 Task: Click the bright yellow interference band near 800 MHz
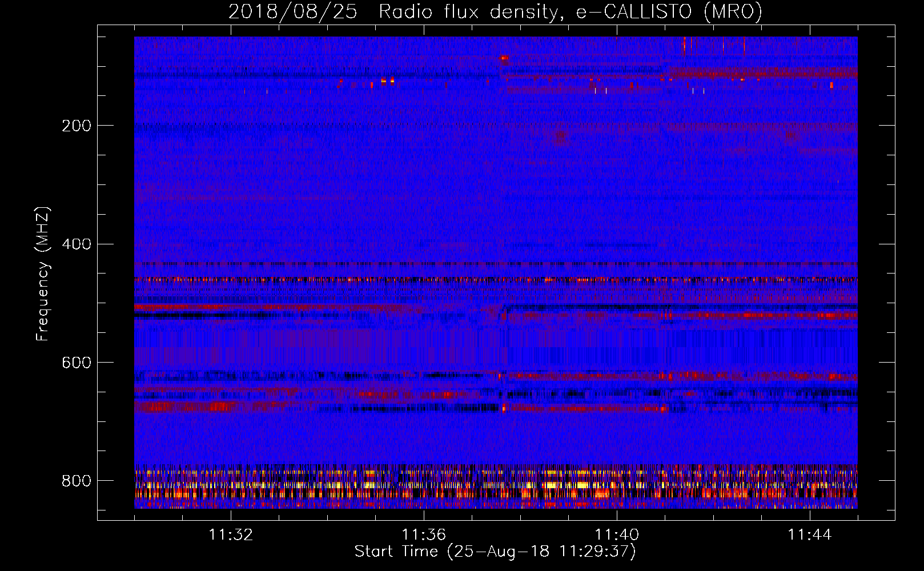tap(496, 485)
